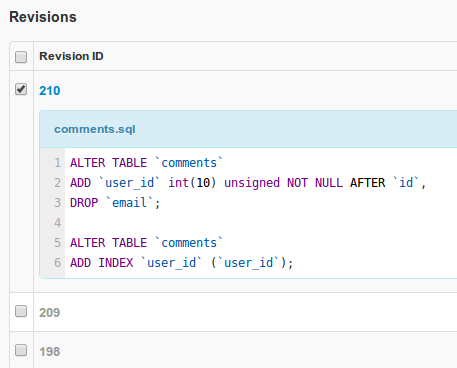457x368 pixels.
Task: Open revision 198 link
Action: 50,352
